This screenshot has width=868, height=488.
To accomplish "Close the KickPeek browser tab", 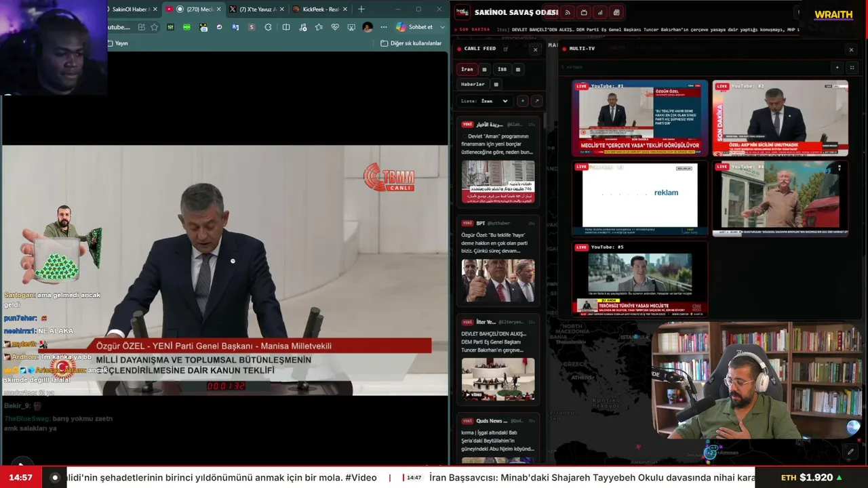I will point(345,9).
